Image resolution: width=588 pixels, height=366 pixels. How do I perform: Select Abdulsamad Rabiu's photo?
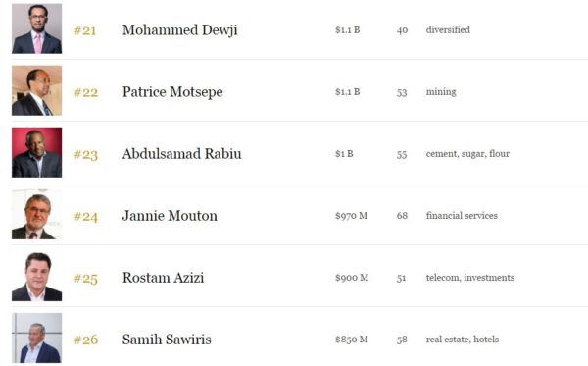(37, 152)
